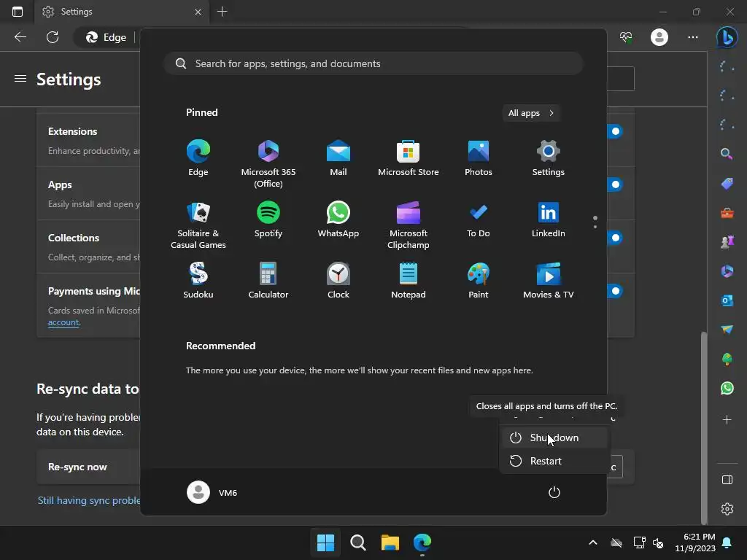This screenshot has width=747, height=560.
Task: Click the Start menu power button
Action: [x=554, y=492]
